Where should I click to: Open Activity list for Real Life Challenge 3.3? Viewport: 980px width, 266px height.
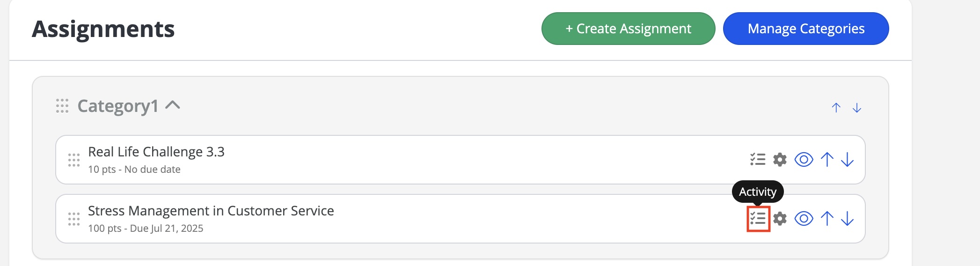coord(758,160)
